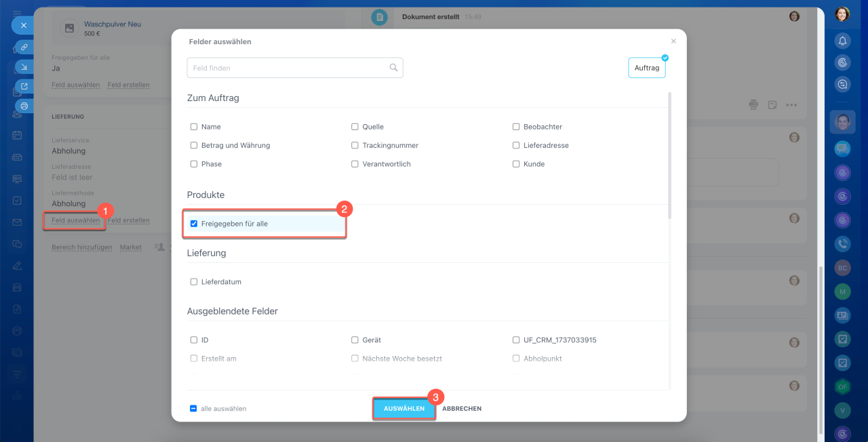
Task: Check the Trackingnummer checkbox
Action: 355,145
